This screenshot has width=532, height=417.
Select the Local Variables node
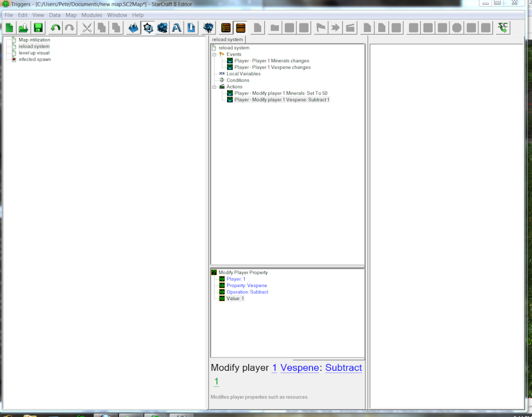click(x=243, y=74)
